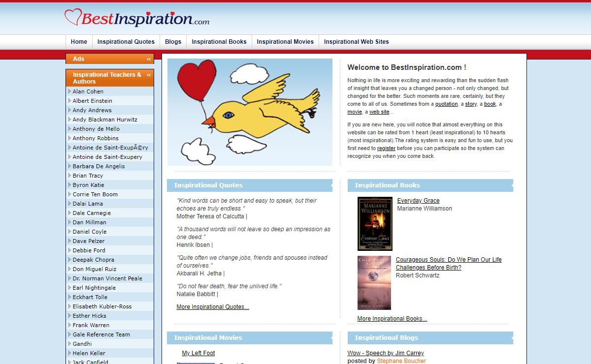This screenshot has height=364, width=591.
Task: Click the Akbarali H. Jetha attribution
Action: [x=199, y=273]
